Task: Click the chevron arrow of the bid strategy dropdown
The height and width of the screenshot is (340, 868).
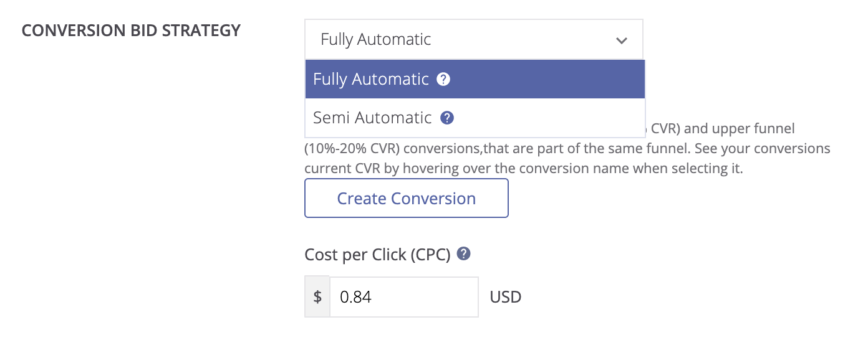Action: tap(621, 40)
